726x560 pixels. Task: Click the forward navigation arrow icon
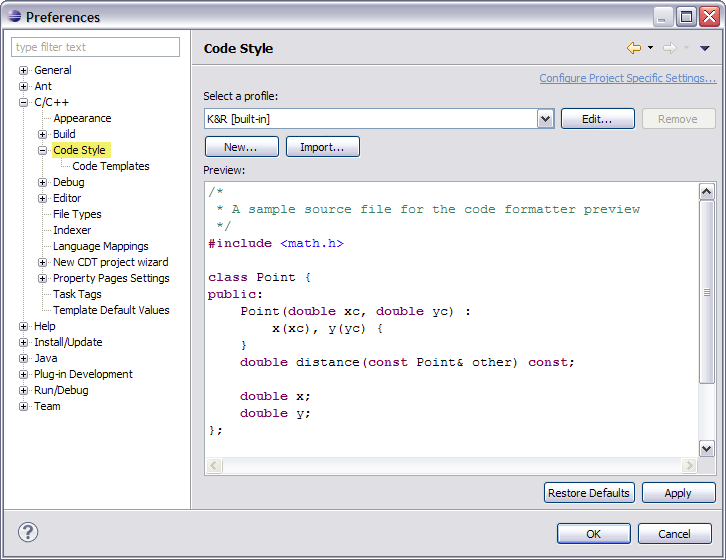[x=670, y=48]
